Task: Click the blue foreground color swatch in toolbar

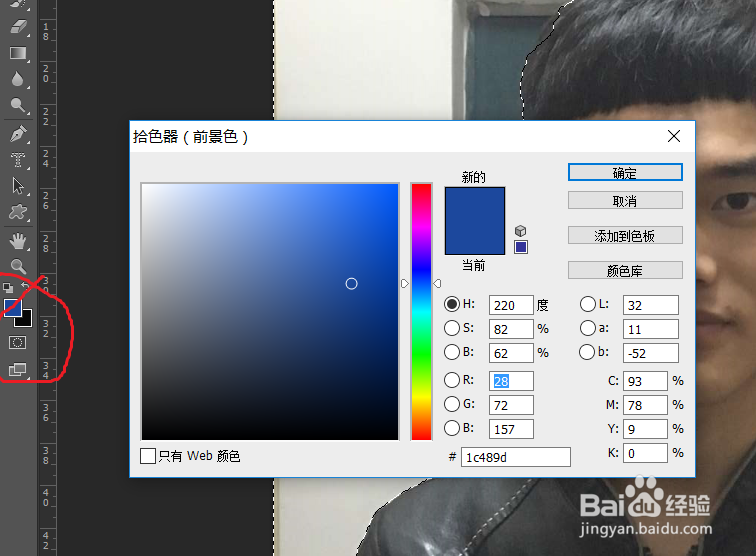Action: [x=12, y=308]
